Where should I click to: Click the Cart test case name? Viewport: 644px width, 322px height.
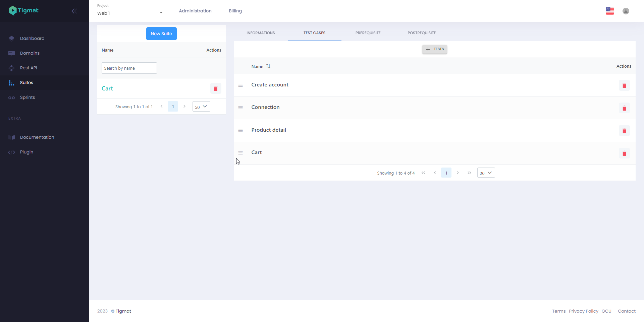tap(257, 152)
